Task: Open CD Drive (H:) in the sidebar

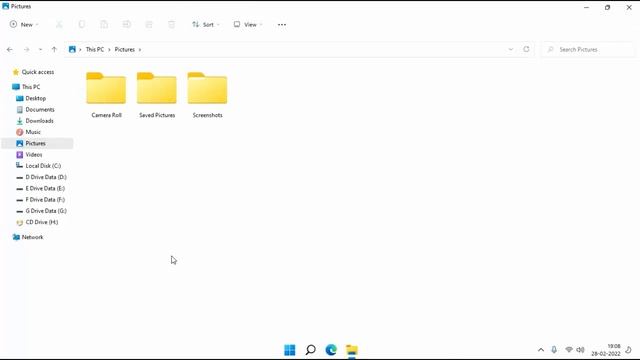Action: [x=42, y=222]
